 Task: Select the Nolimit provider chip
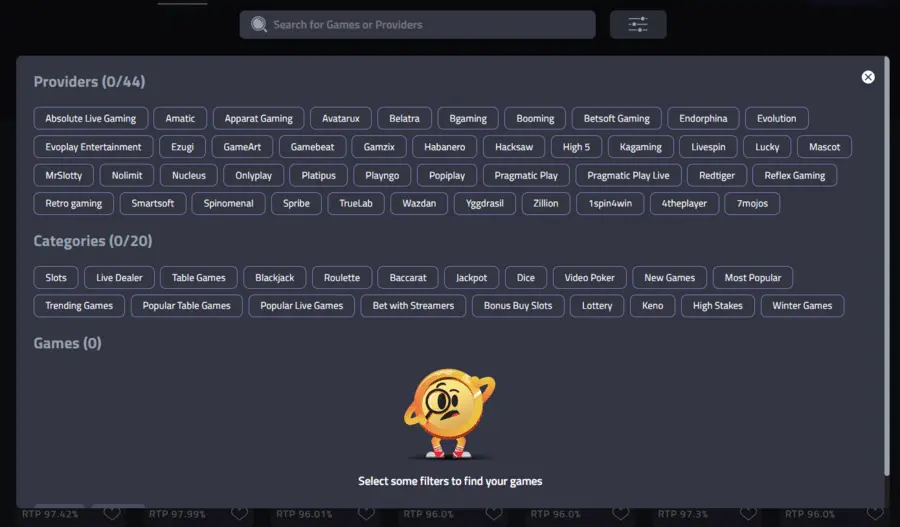[127, 175]
